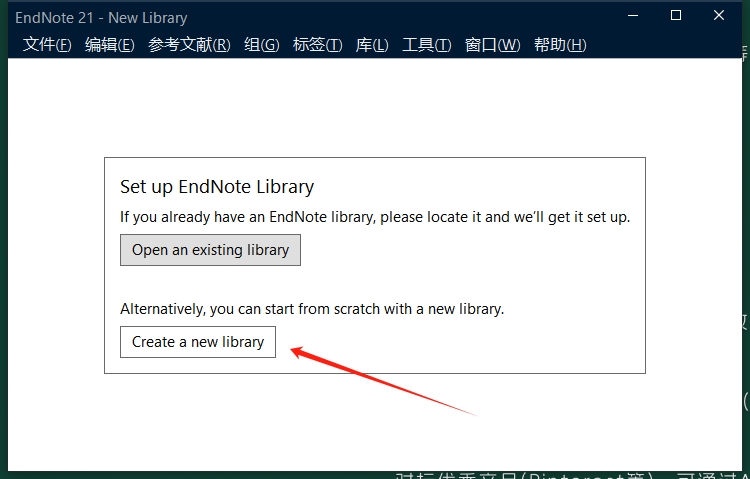Minimize the EndNote 21 window
Screen dimensions: 750x479
[x=633, y=15]
